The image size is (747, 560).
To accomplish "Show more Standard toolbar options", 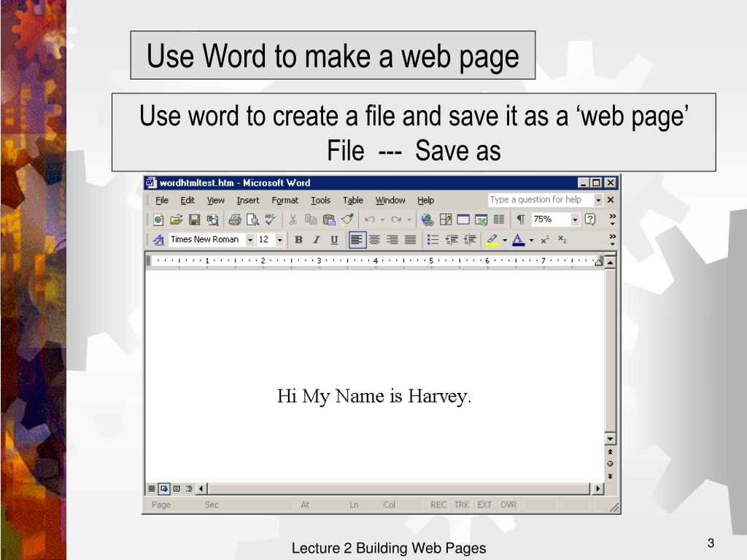I will [612, 219].
